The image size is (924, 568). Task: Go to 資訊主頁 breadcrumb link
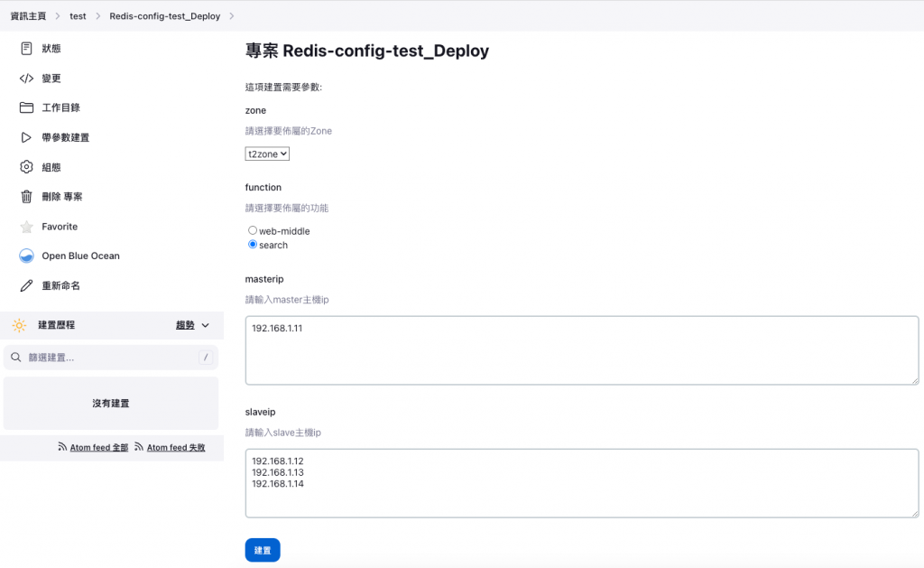point(28,16)
